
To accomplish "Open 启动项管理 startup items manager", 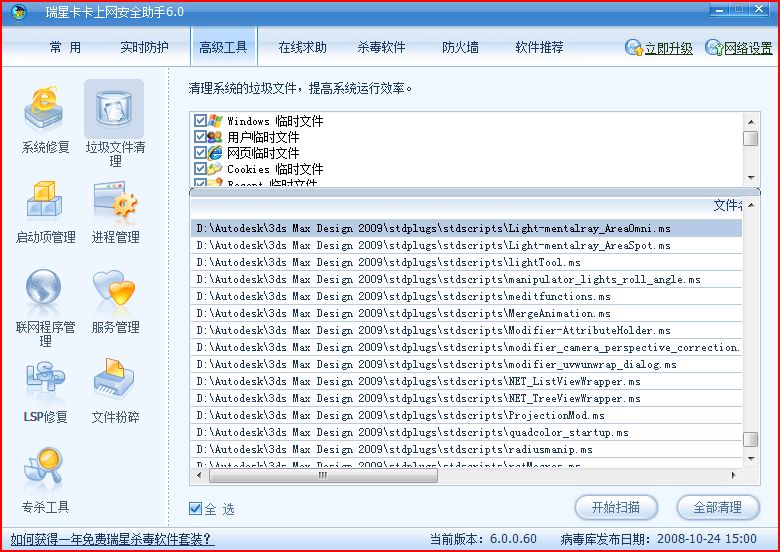I will point(45,212).
